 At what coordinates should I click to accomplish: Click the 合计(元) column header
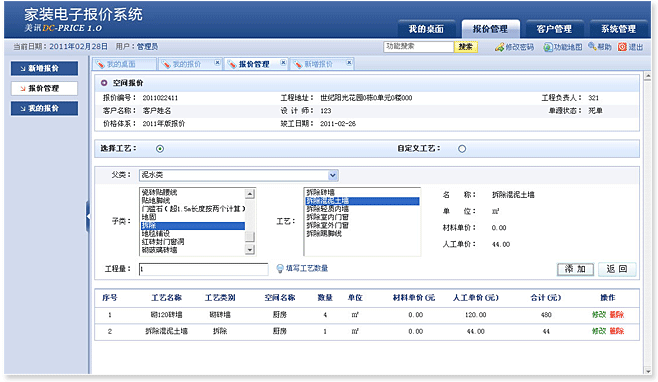click(x=546, y=298)
